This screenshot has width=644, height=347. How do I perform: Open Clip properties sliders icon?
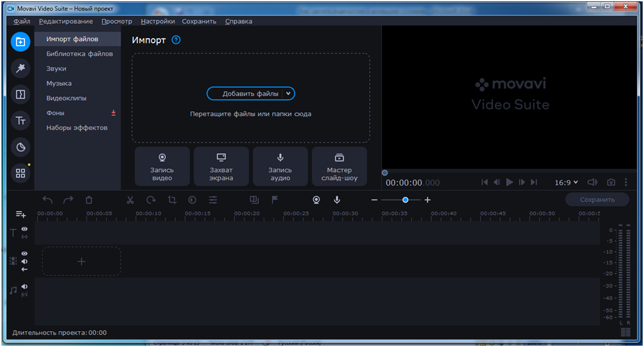point(213,200)
